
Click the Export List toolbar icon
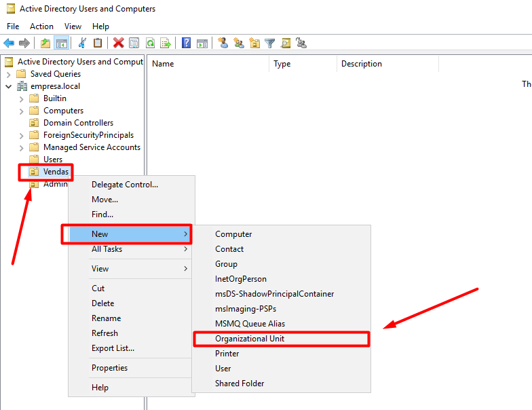tap(166, 43)
